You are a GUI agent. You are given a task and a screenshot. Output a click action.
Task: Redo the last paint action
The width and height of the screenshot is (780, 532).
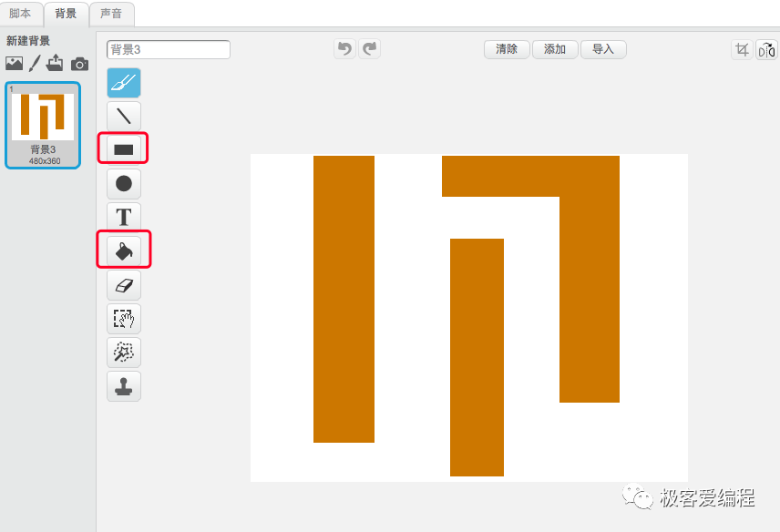[370, 48]
